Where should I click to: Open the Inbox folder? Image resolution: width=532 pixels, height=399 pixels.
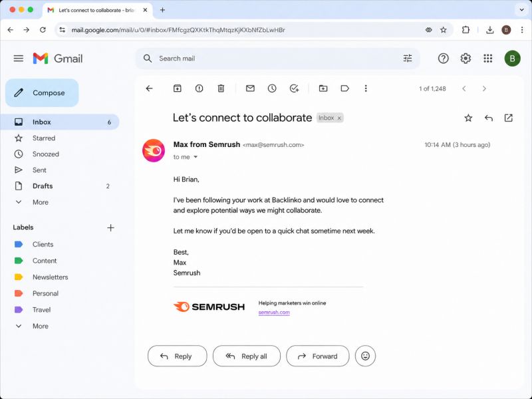(x=60, y=122)
